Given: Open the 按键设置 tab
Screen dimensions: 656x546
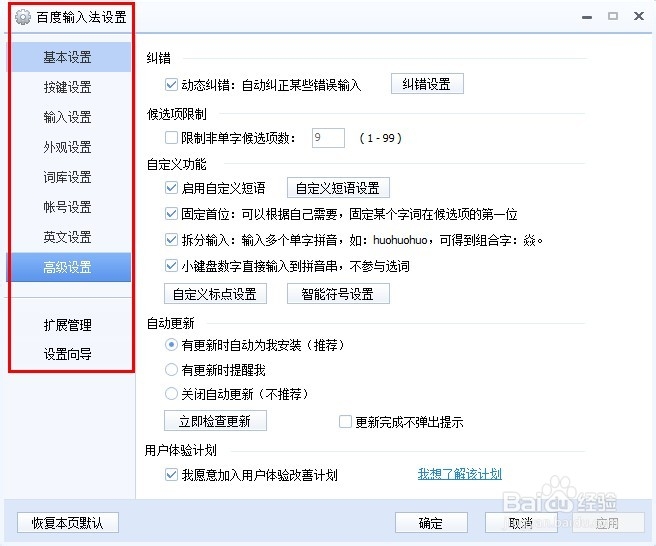Looking at the screenshot, I should click(69, 87).
